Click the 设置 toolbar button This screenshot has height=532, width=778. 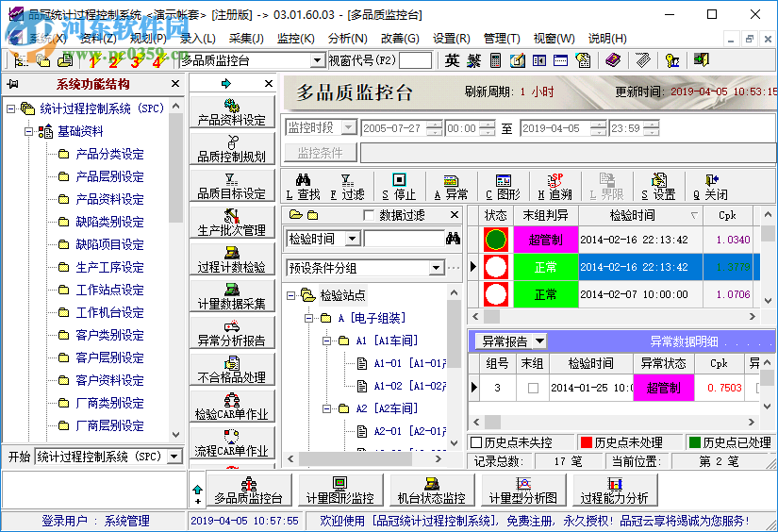tap(658, 187)
